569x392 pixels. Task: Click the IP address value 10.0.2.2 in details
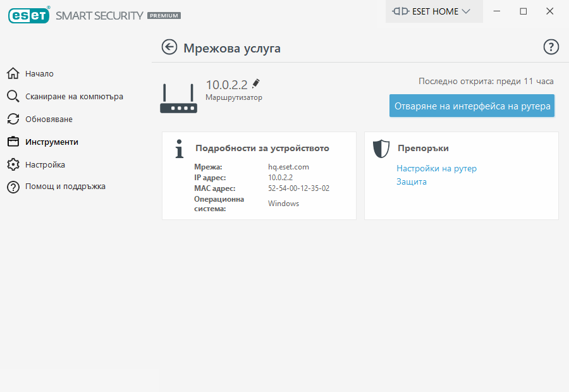pyautogui.click(x=280, y=178)
